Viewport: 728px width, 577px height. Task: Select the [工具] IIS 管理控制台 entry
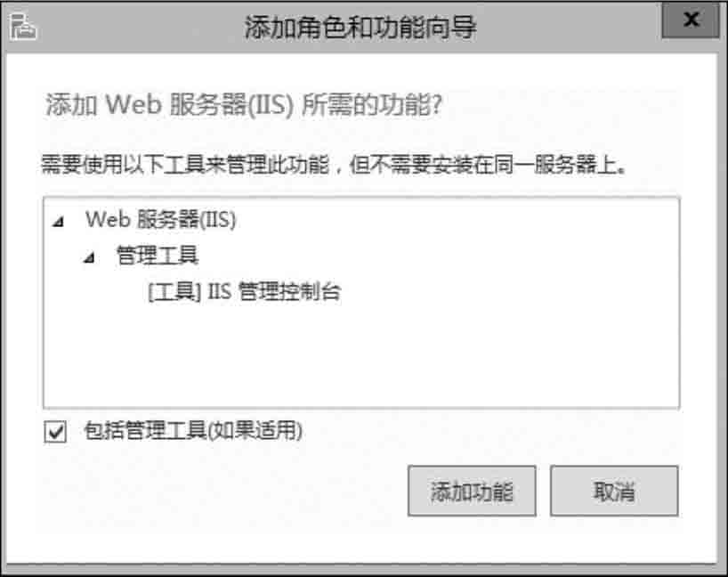pyautogui.click(x=245, y=292)
